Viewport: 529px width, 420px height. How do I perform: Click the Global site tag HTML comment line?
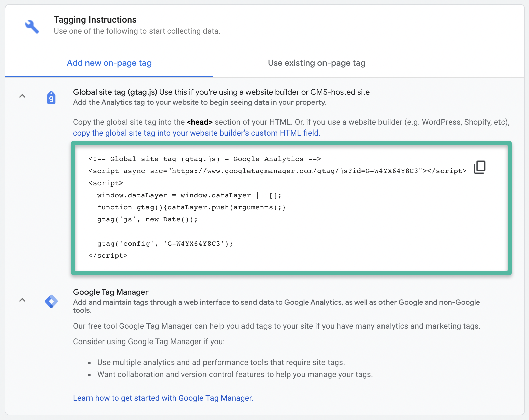(205, 159)
